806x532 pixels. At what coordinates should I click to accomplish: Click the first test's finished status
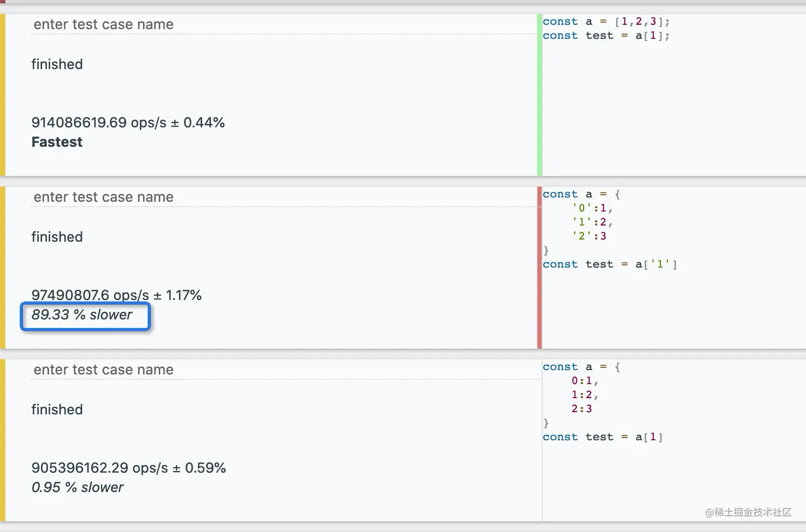tap(57, 65)
